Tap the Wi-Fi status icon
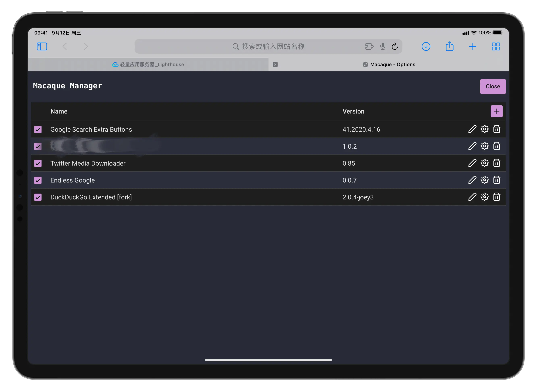The image size is (537, 392). [x=474, y=33]
